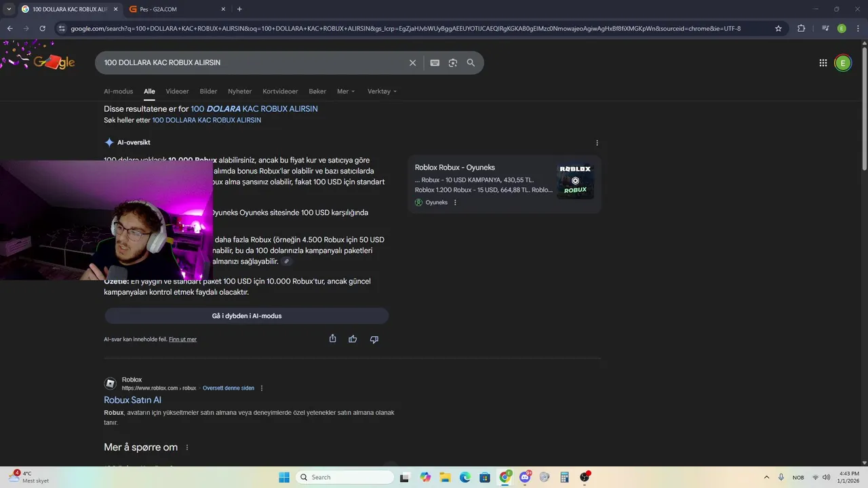Open the corrected 100 DOLARA KAC ROBUX link
Viewport: 868px width, 488px height.
pos(254,108)
